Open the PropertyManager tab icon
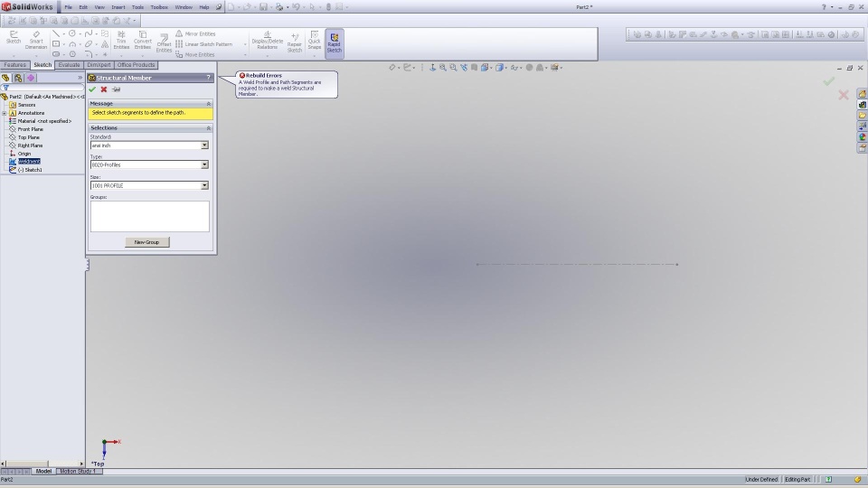This screenshot has height=488, width=868. (x=18, y=78)
